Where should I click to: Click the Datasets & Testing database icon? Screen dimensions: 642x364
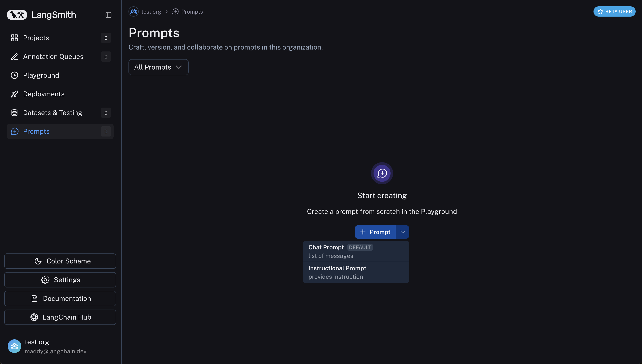pos(14,113)
